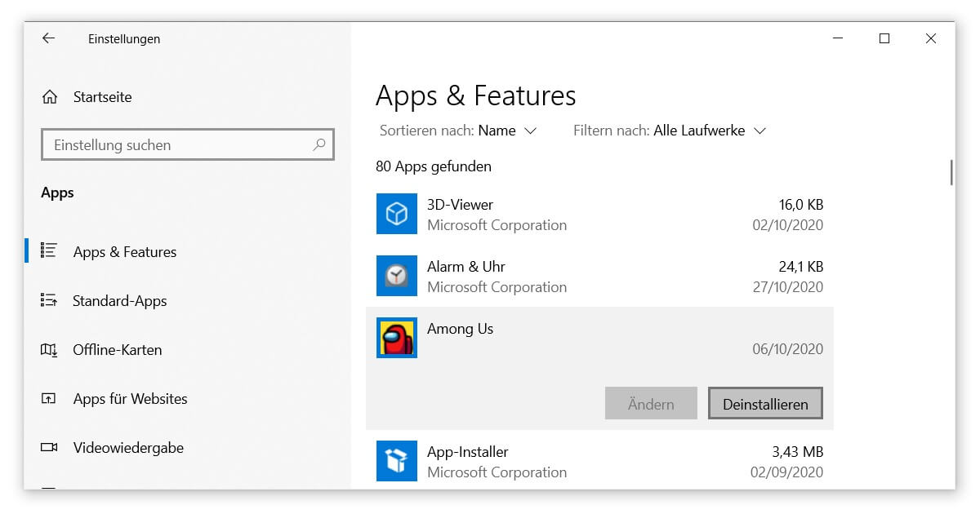The image size is (980, 514).
Task: Click the vertical scrollbar thumb
Action: click(951, 172)
